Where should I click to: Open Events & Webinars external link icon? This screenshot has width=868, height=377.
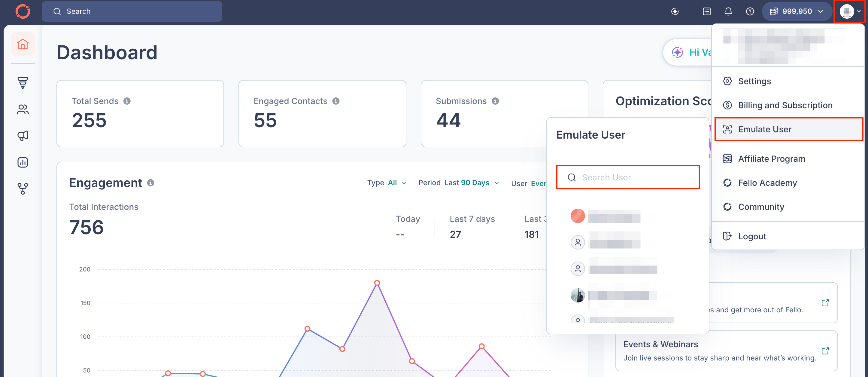825,351
